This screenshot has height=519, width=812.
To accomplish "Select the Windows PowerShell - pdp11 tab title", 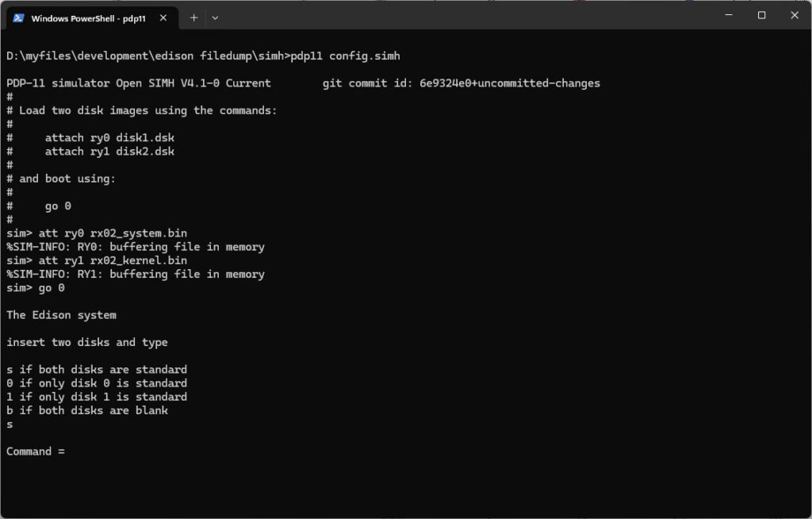I will point(86,17).
